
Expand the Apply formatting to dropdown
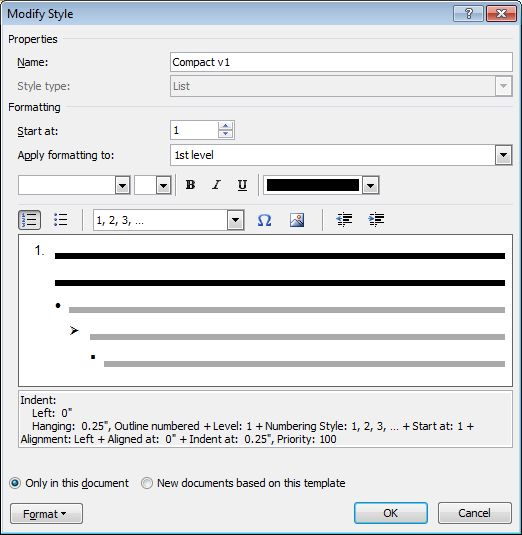coord(504,155)
